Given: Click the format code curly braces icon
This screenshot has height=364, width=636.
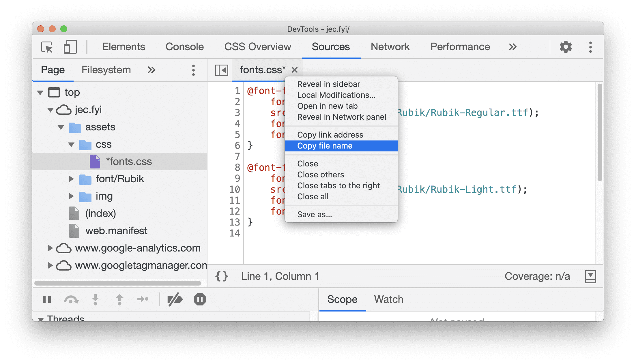Looking at the screenshot, I should (x=218, y=275).
